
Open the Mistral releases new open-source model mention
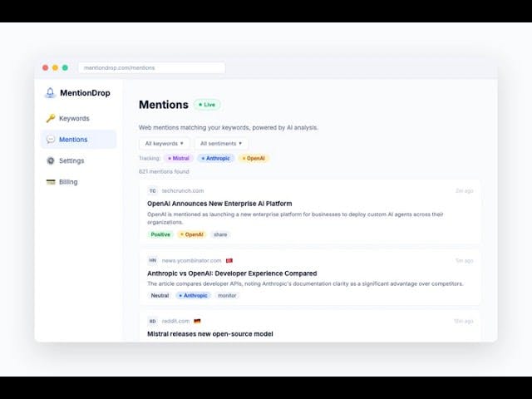(210, 334)
